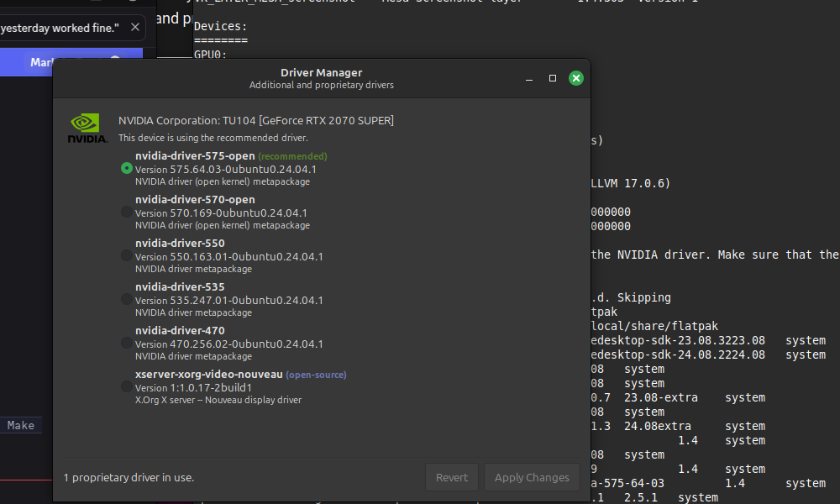Click the '(open-source)' label for nouveau

pyautogui.click(x=316, y=375)
